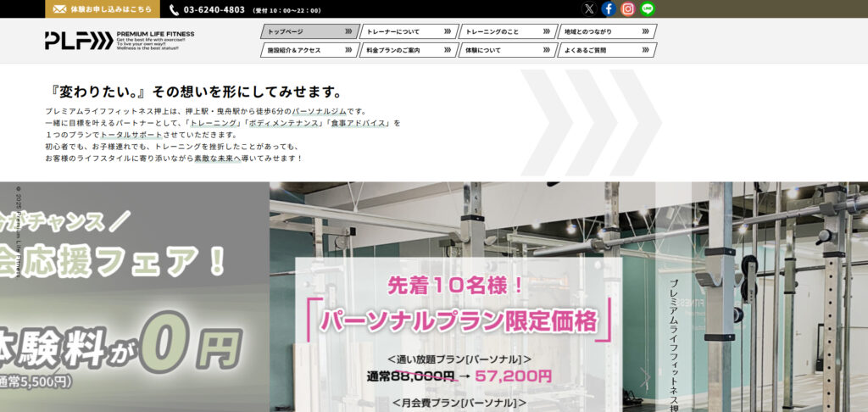This screenshot has height=412, width=868.
Task: Go to 施設紹介＆アクセス page
Action: [307, 50]
